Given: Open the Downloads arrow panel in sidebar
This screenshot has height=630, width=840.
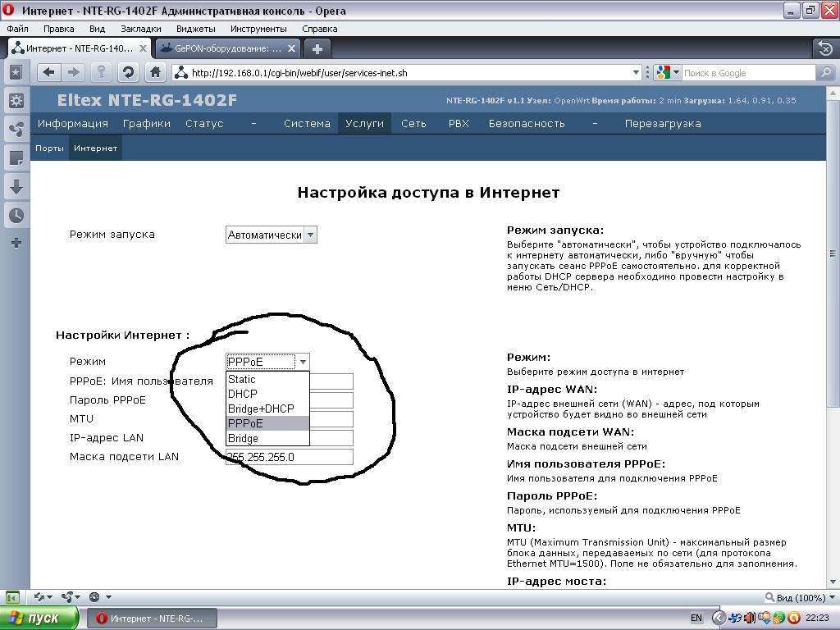Looking at the screenshot, I should click(x=16, y=187).
